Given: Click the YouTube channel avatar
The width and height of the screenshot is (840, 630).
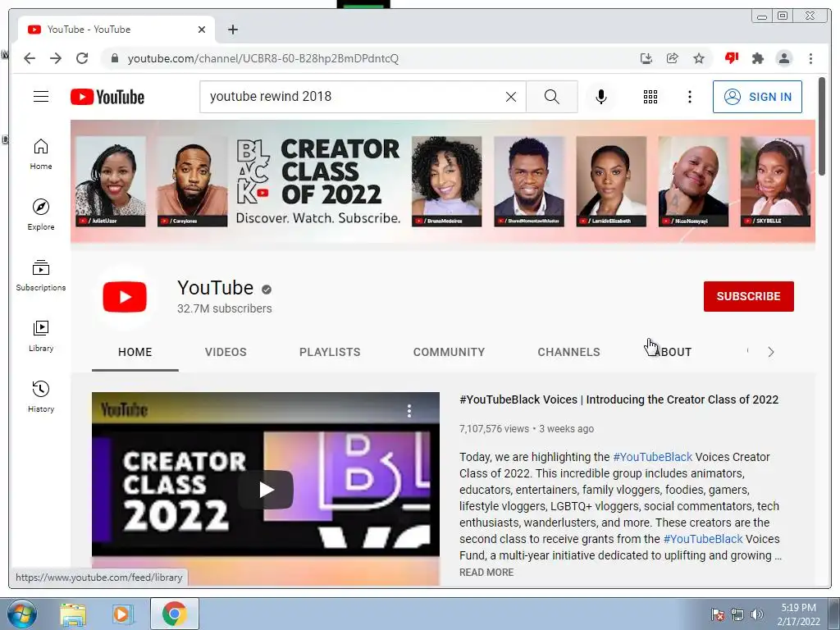Looking at the screenshot, I should tap(125, 297).
